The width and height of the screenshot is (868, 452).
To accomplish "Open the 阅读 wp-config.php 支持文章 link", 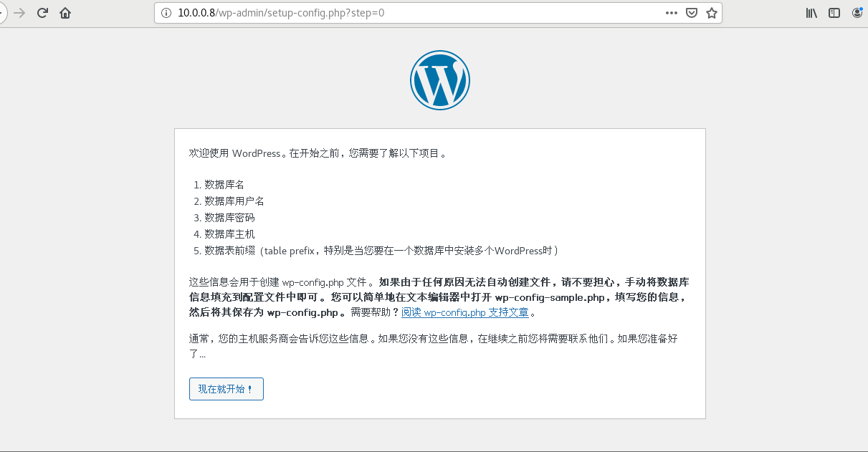I will pos(465,312).
